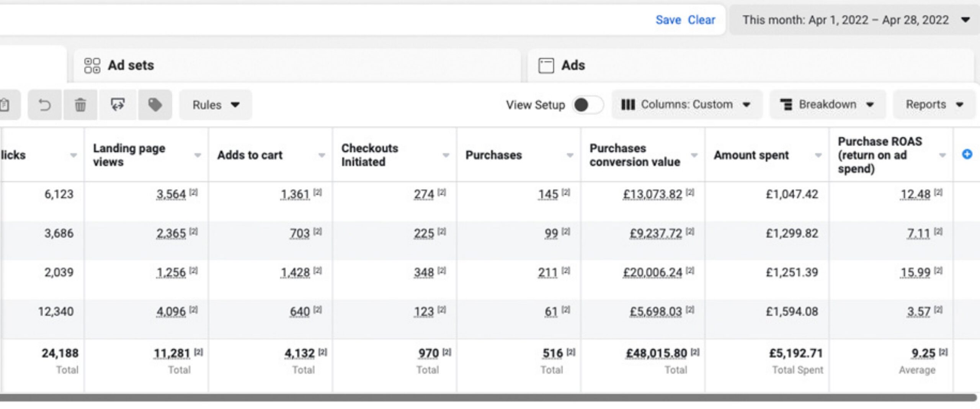Sort by Checkouts Initiated column arrow
The width and height of the screenshot is (980, 409).
pyautogui.click(x=446, y=155)
